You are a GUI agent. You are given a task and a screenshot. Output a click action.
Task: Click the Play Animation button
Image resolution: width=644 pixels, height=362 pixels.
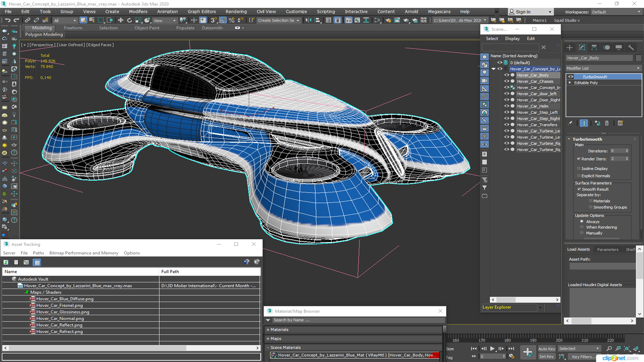tap(492, 349)
